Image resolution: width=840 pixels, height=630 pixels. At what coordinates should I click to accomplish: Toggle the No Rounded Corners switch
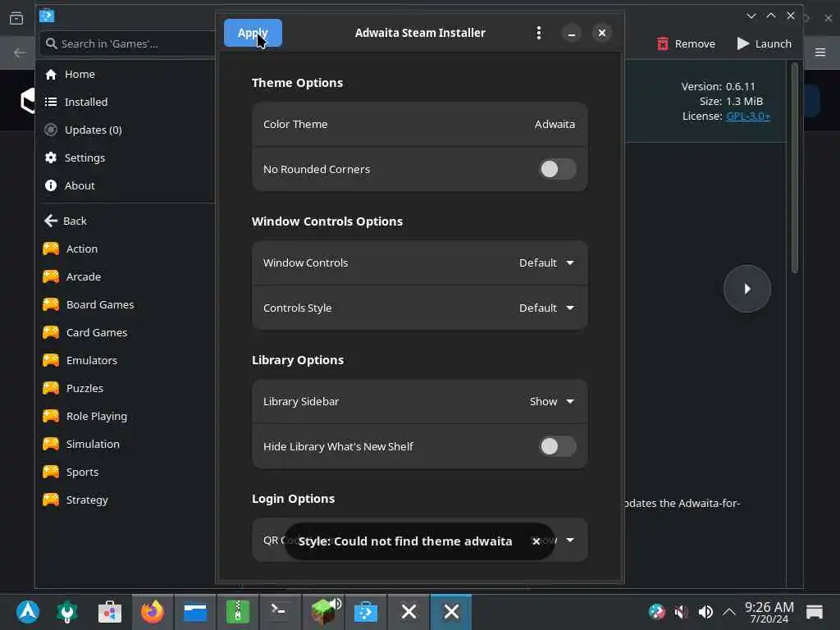(557, 169)
